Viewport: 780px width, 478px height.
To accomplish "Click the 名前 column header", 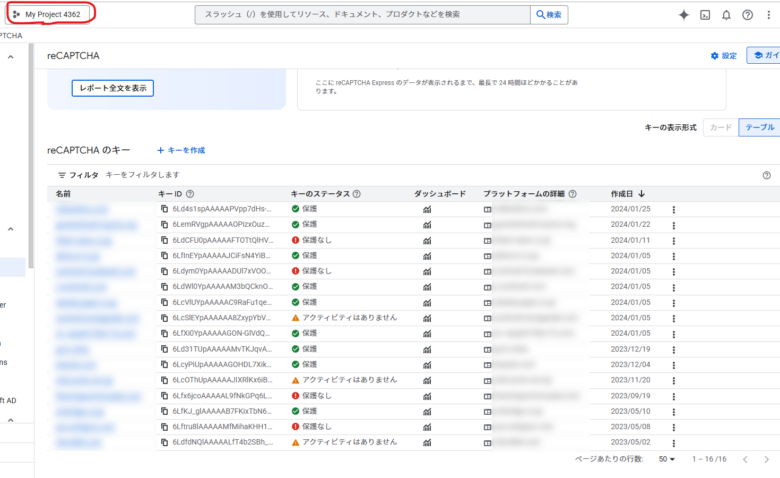I will tap(63, 194).
